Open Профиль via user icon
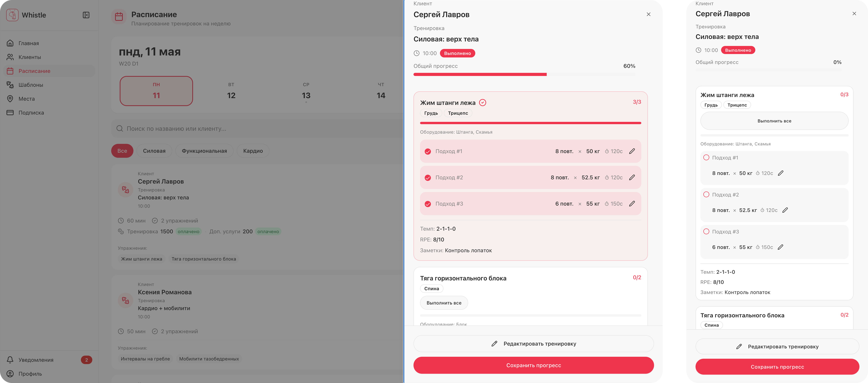 (x=10, y=374)
